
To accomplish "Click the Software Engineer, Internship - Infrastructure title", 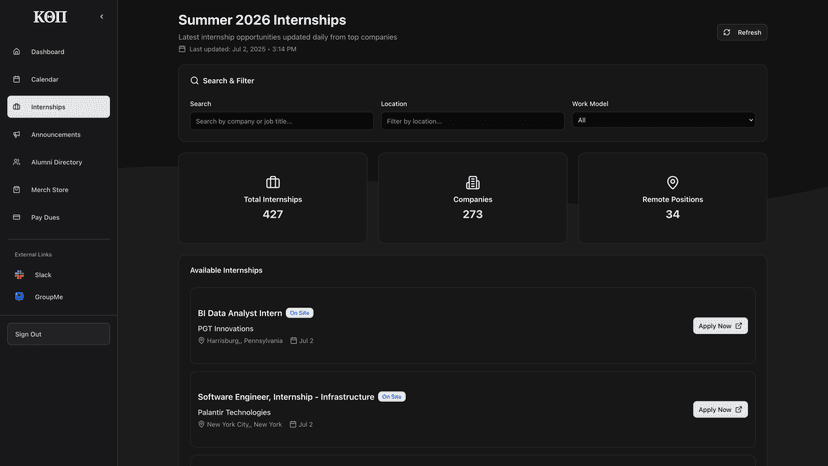I will coord(286,397).
